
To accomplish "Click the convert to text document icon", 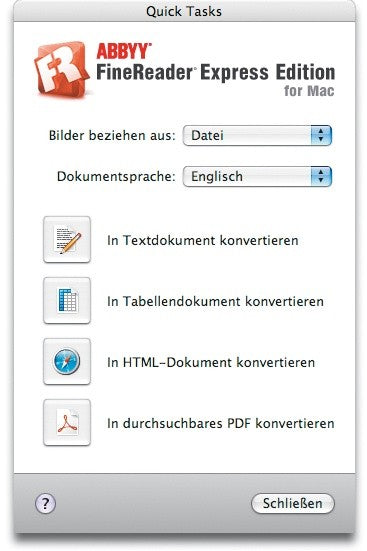I will click(x=67, y=239).
